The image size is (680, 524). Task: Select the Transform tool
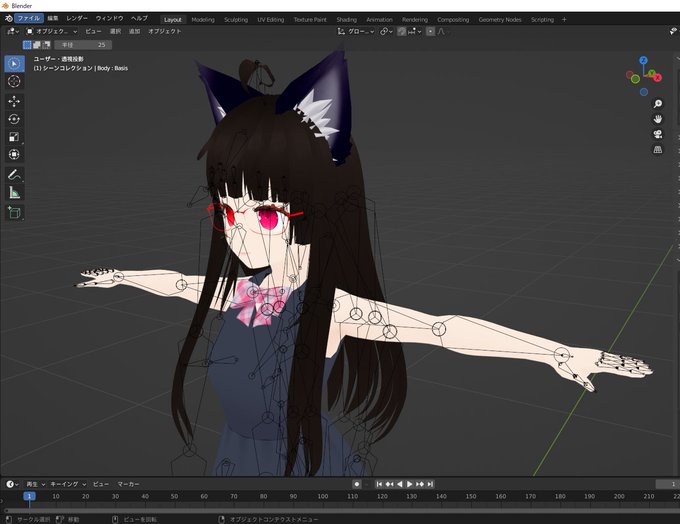(14, 154)
